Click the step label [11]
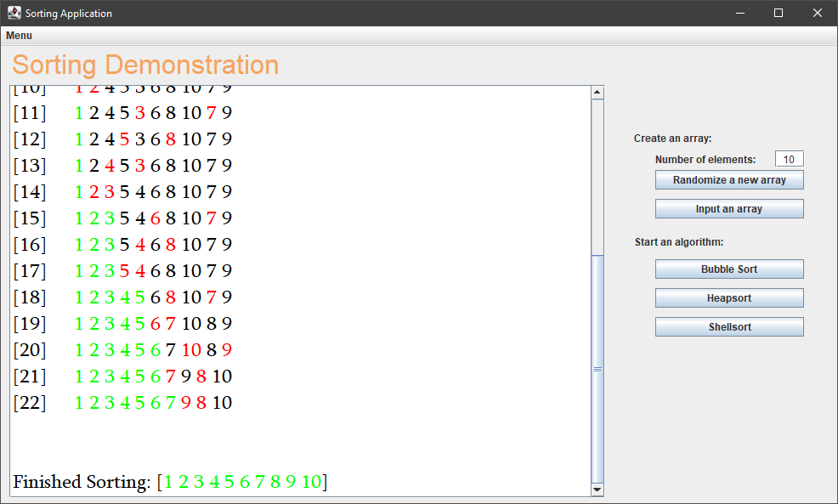This screenshot has height=504, width=838. 30,113
